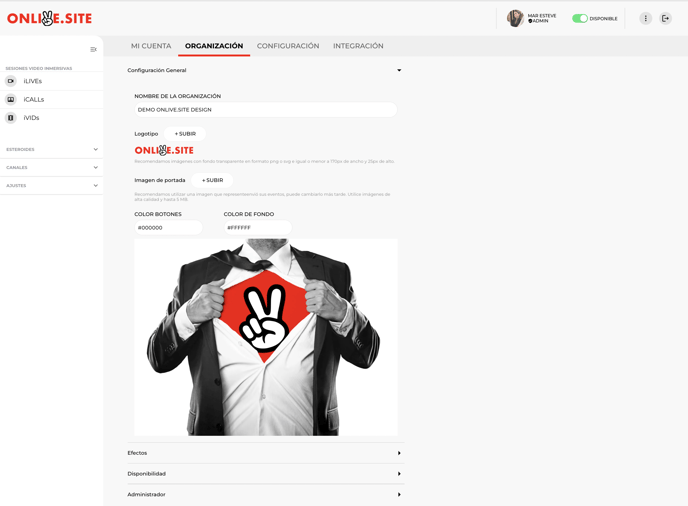This screenshot has height=506, width=688.
Task: Expand the Efectos section
Action: 399,453
